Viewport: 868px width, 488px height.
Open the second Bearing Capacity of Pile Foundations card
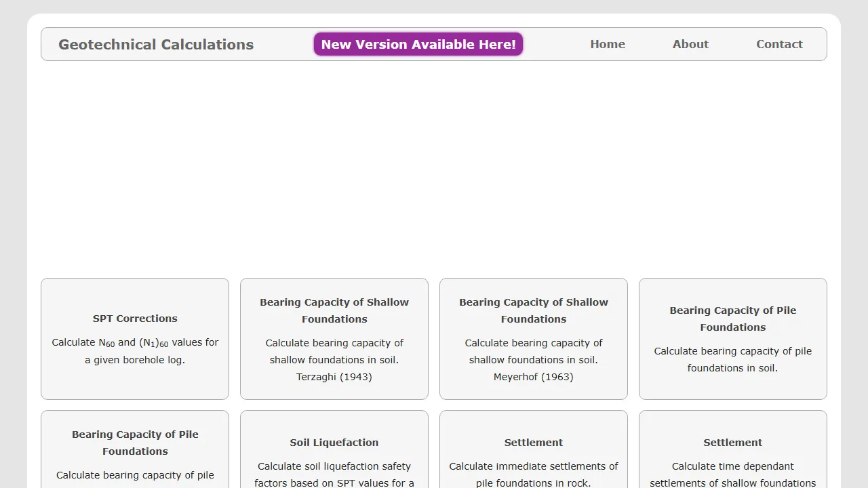[135, 443]
